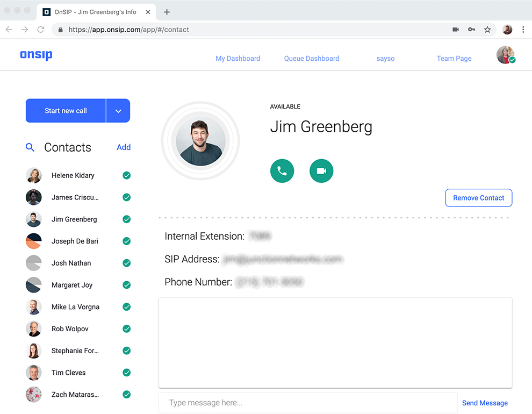Expand the Start new call dropdown arrow
This screenshot has height=414, width=532.
pos(118,111)
